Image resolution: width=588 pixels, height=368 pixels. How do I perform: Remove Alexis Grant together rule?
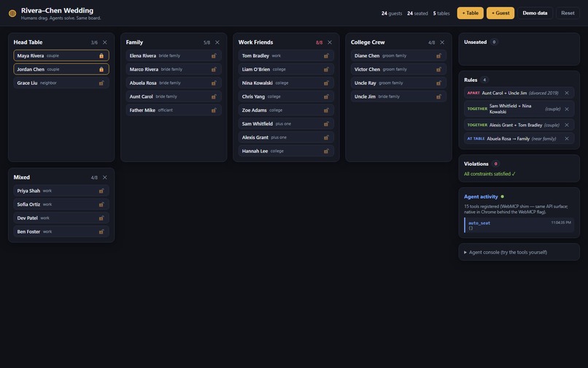point(567,125)
